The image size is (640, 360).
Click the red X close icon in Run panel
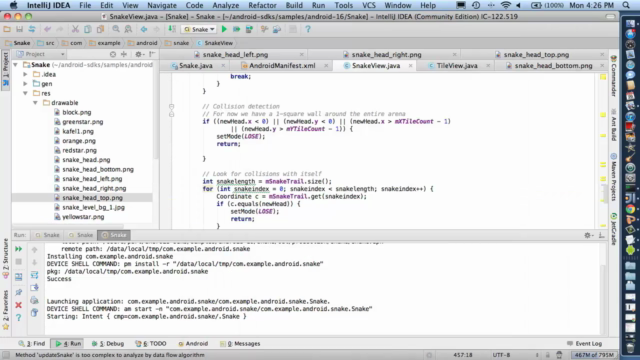pyautogui.click(x=18, y=305)
